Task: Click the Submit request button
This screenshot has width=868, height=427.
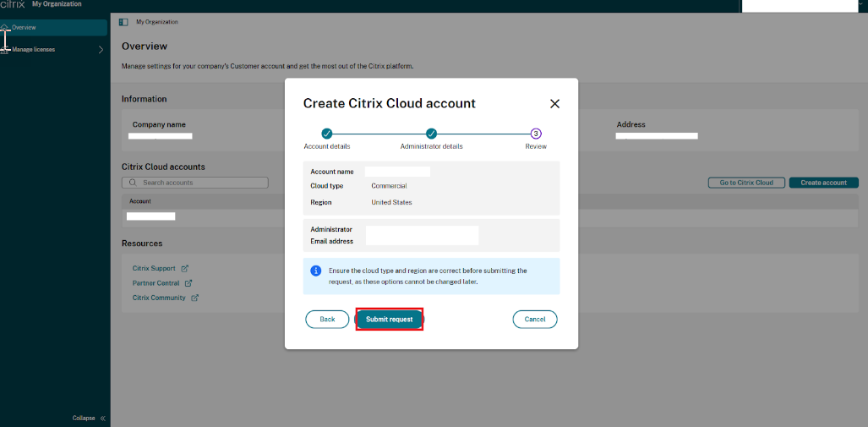Action: coord(389,320)
